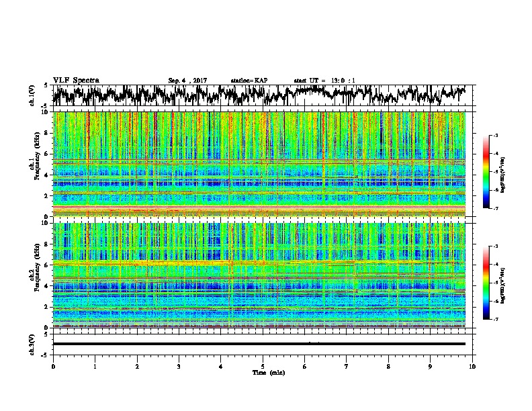Click the ch.1 spectrogram panel
The height and width of the screenshot is (411, 532).
pyautogui.click(x=259, y=164)
